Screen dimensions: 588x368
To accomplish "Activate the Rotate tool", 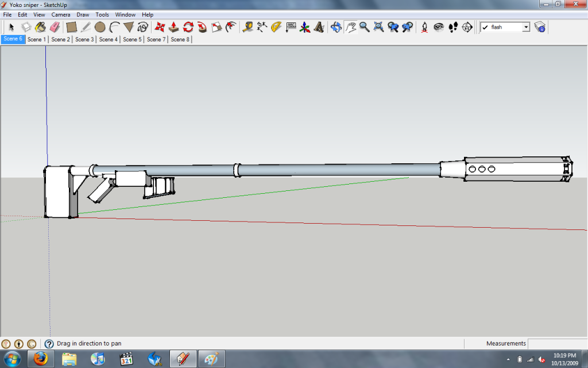I will coord(188,27).
